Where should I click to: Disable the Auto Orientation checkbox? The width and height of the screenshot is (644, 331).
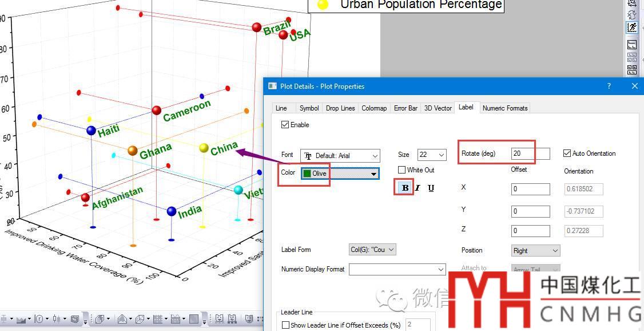point(567,153)
